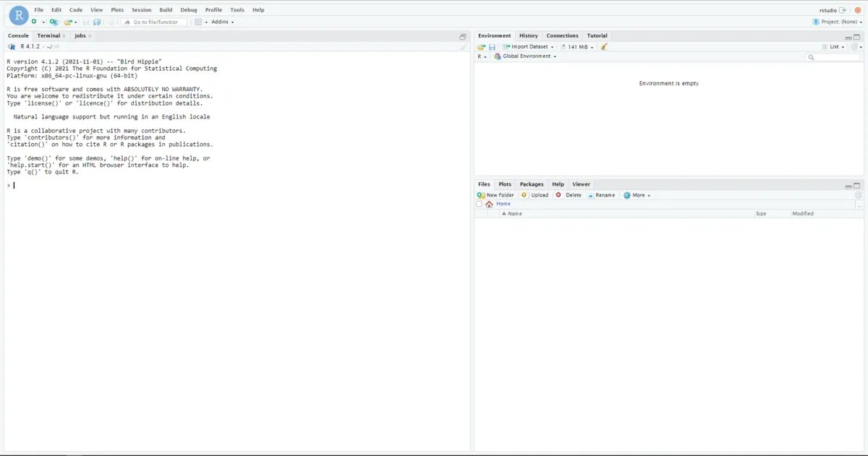This screenshot has width=868, height=456.
Task: Click the Console working directory arrow icon
Action: click(57, 46)
